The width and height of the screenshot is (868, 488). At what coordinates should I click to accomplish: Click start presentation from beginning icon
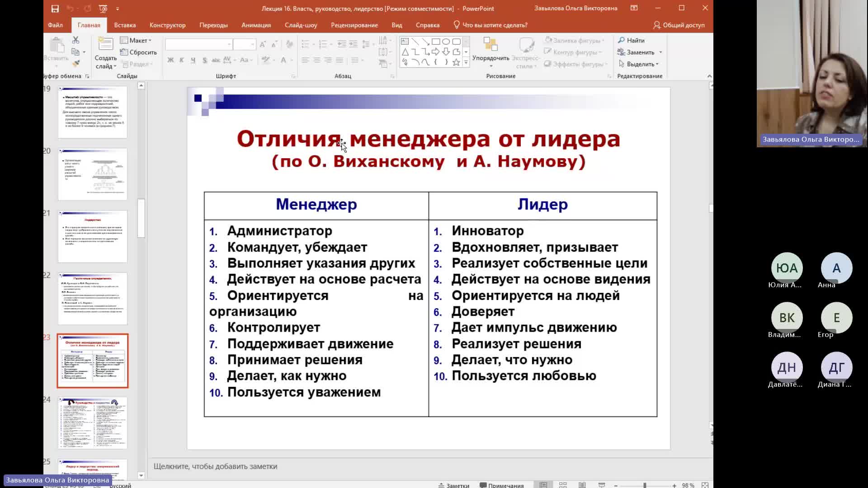[103, 8]
